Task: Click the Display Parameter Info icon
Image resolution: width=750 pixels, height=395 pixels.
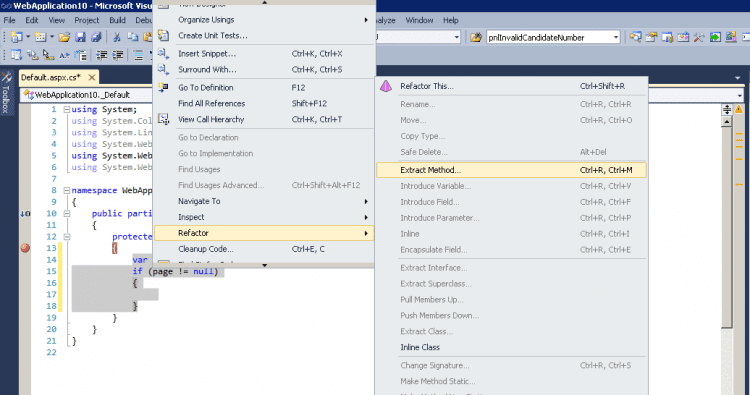Action: pos(33,55)
